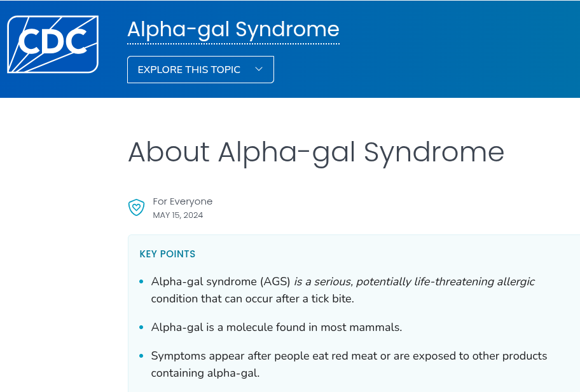Viewport: 580px width, 392px height.
Task: Click the "Alpha-gal syndrome (AGS)" text
Action: [221, 281]
